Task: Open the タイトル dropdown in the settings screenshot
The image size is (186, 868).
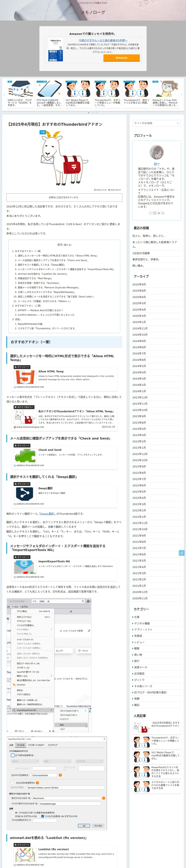Action: coord(25,761)
